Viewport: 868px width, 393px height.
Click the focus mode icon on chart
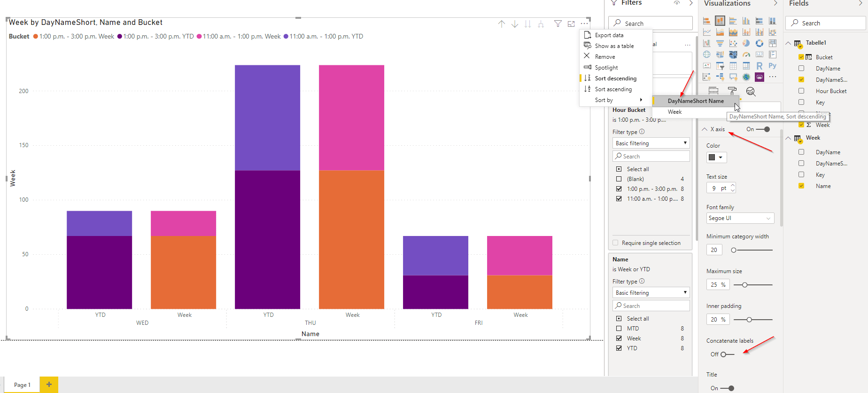(571, 24)
